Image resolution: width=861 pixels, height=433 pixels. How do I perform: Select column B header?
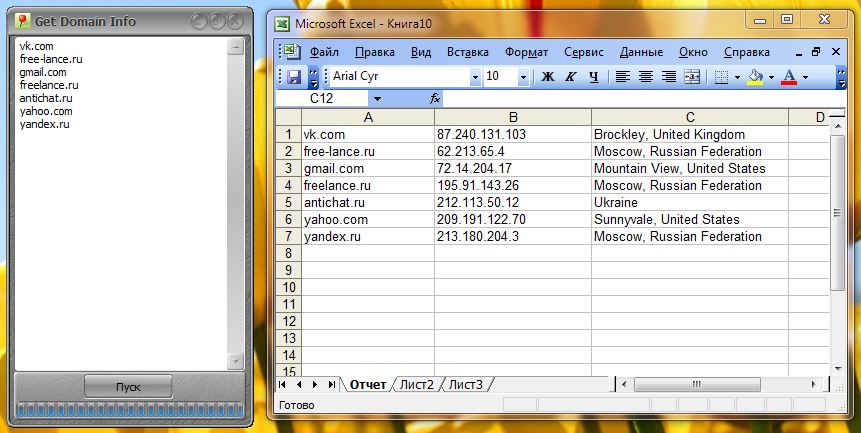tap(513, 117)
